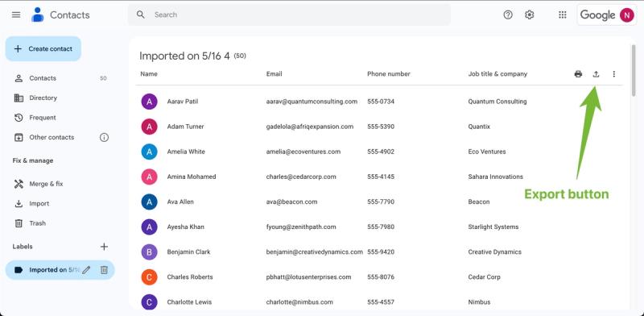Click Ayesha Khan's avatar
This screenshot has width=644, height=316.
149,227
